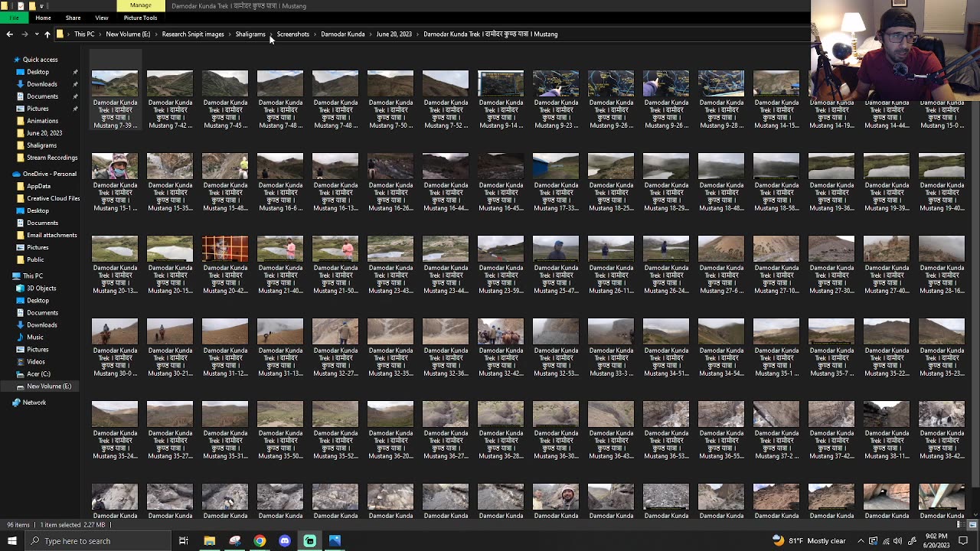Go up one folder level
Screen dimensions: 980x551
tap(47, 34)
